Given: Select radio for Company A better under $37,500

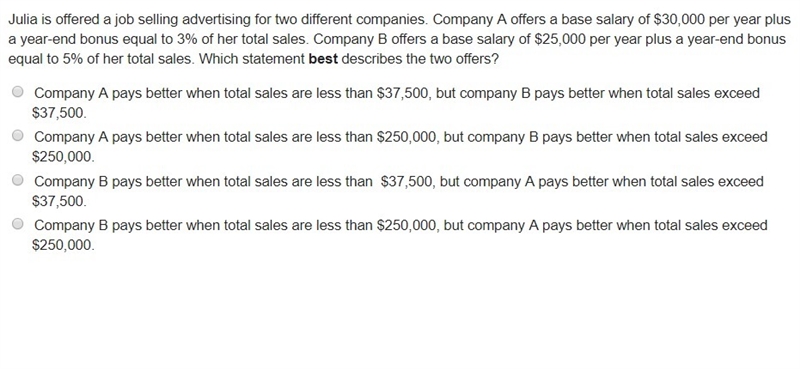Looking at the screenshot, I should [18, 92].
